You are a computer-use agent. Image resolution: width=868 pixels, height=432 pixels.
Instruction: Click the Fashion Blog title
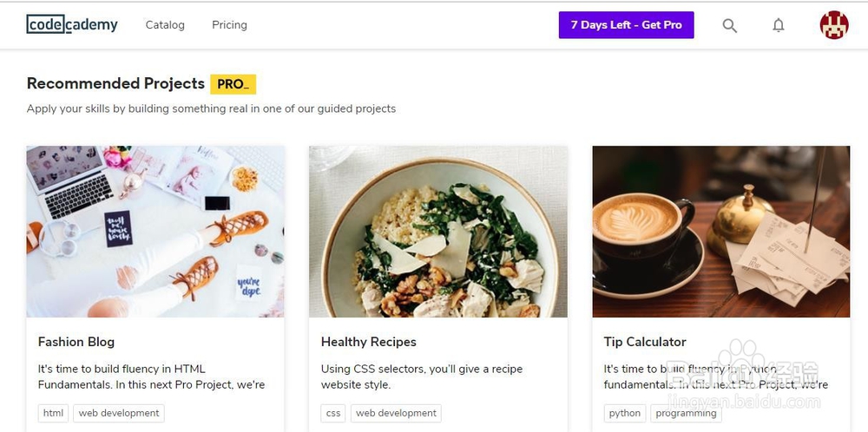pos(76,342)
